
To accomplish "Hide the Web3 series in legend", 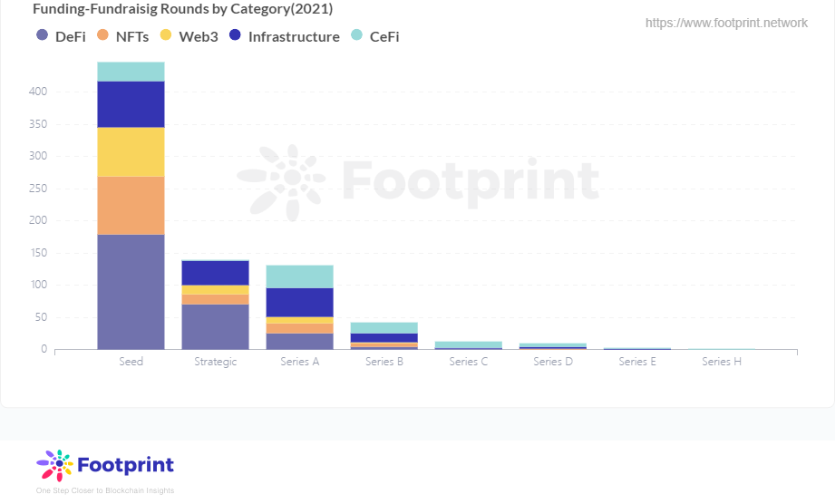I will click(189, 36).
